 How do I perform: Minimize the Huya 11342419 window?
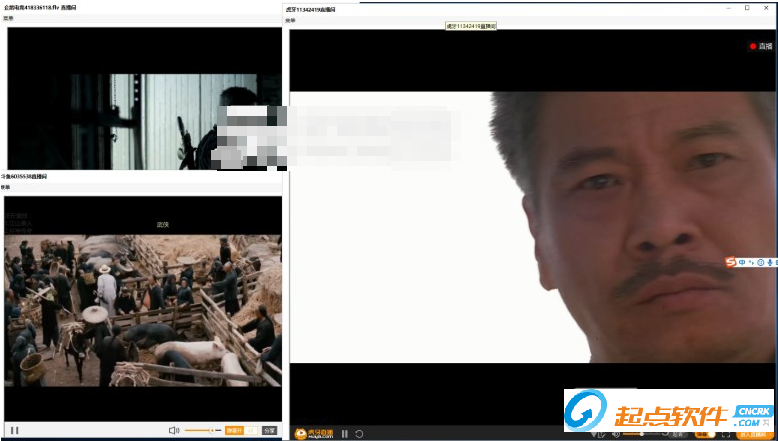pos(729,8)
